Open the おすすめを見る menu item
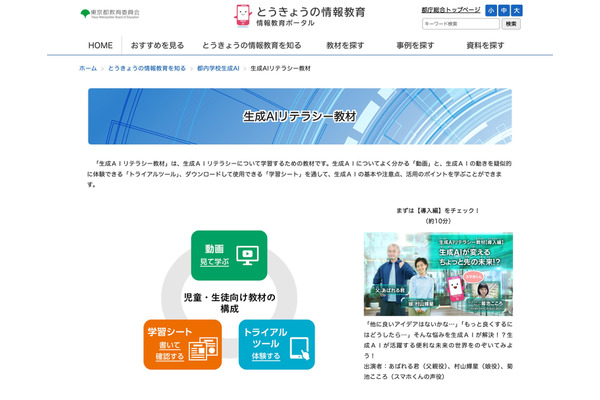 (x=157, y=46)
